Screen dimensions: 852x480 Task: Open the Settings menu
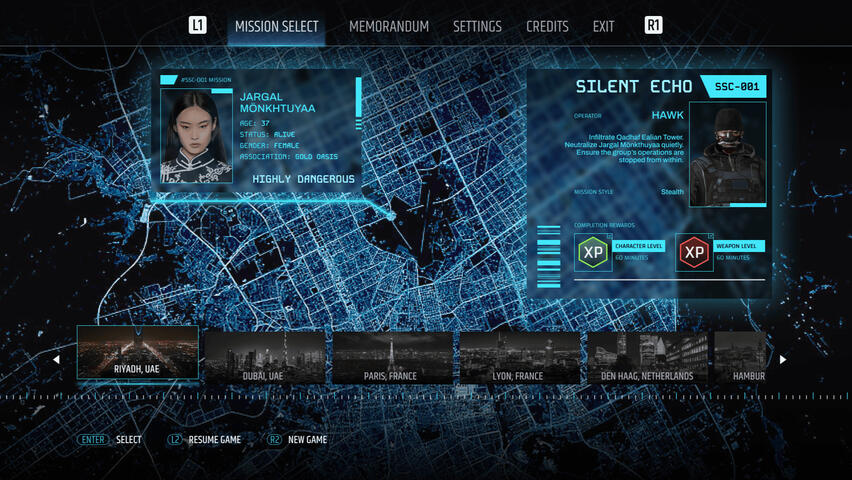tap(477, 27)
